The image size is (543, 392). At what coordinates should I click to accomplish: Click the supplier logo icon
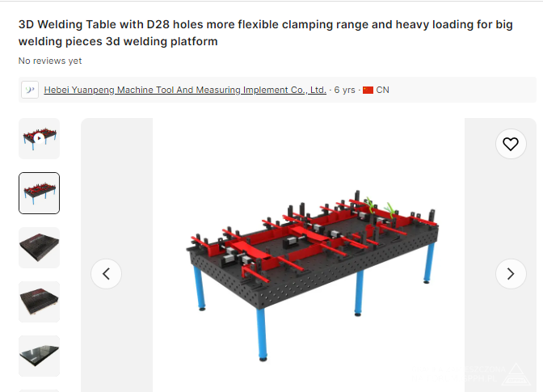point(30,90)
